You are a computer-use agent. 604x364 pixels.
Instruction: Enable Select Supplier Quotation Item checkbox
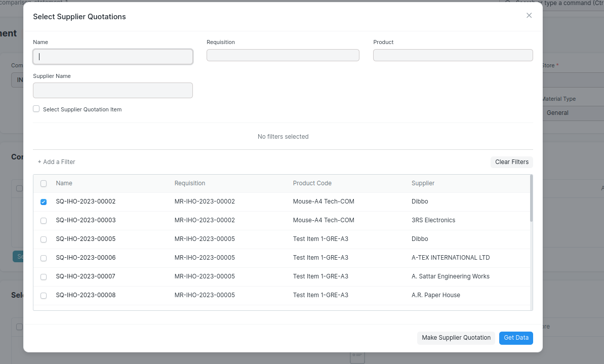[36, 109]
